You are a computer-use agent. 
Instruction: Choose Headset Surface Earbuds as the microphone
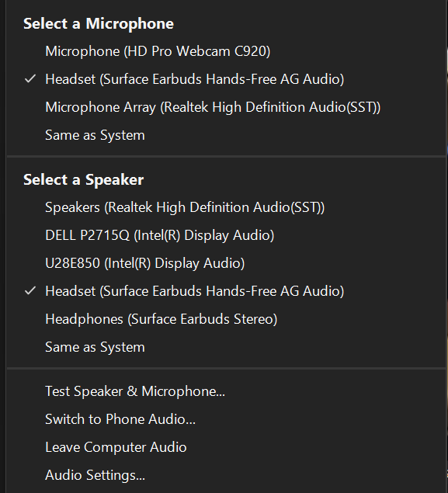(225, 79)
